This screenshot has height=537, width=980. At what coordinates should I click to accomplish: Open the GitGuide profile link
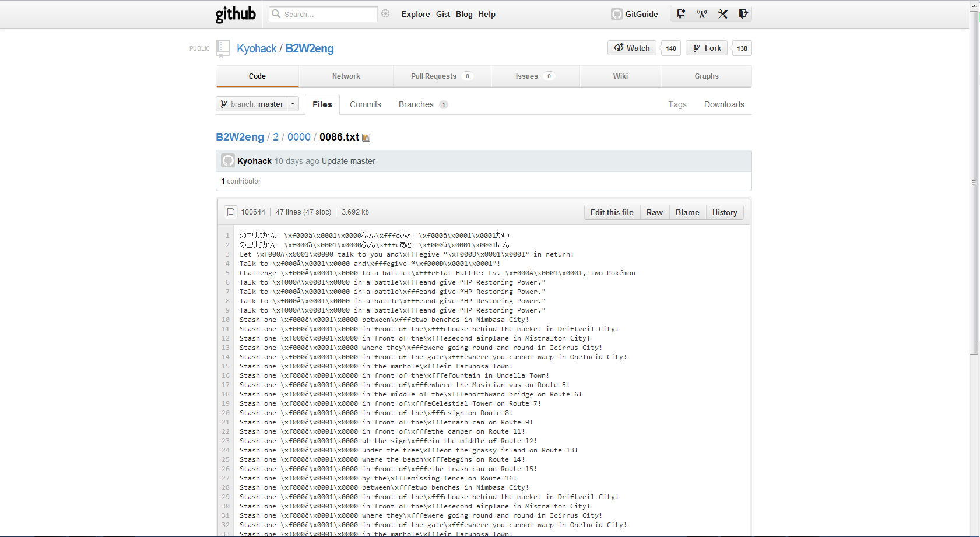[642, 14]
